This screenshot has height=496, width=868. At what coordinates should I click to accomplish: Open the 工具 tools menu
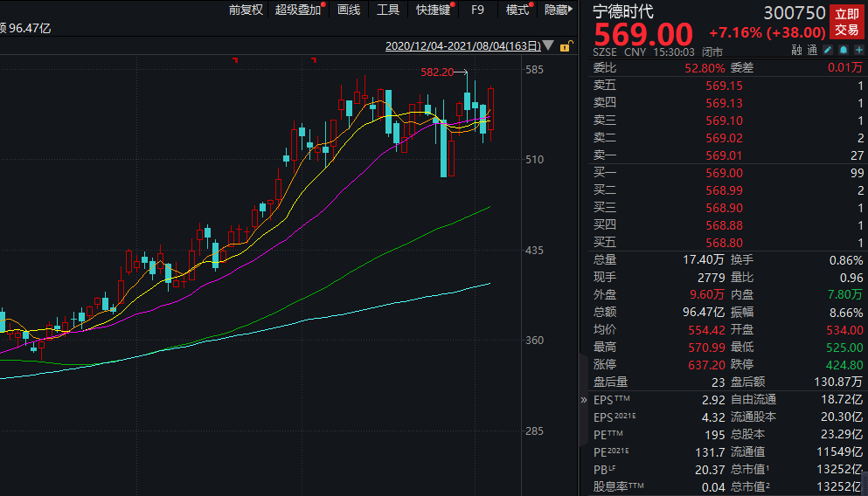[388, 10]
